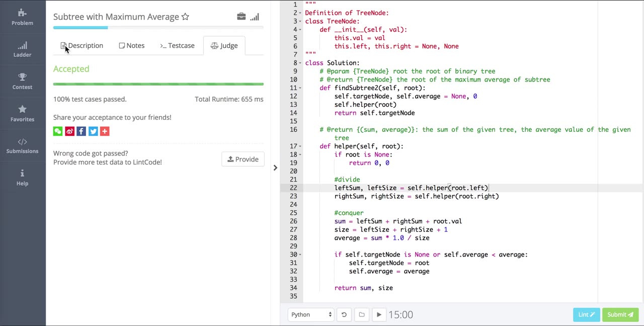Fold the helper function at line 17
The width and height of the screenshot is (644, 326).
[x=300, y=146]
